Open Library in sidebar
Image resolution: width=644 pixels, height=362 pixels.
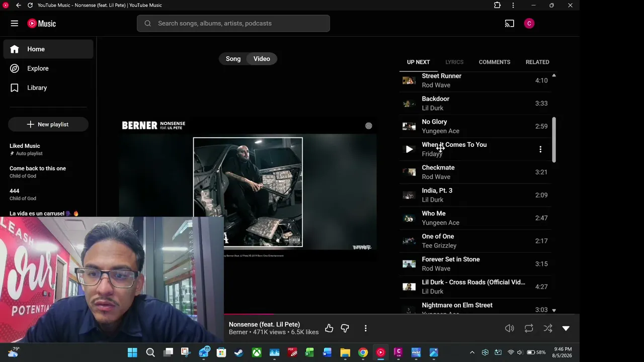[x=48, y=87]
